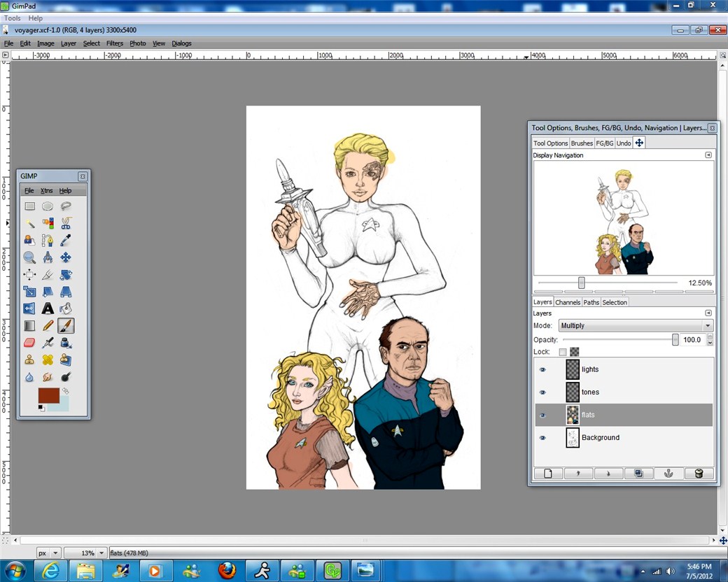Open Xtns menu in GIMP toolbox
This screenshot has width=728, height=582.
point(46,191)
